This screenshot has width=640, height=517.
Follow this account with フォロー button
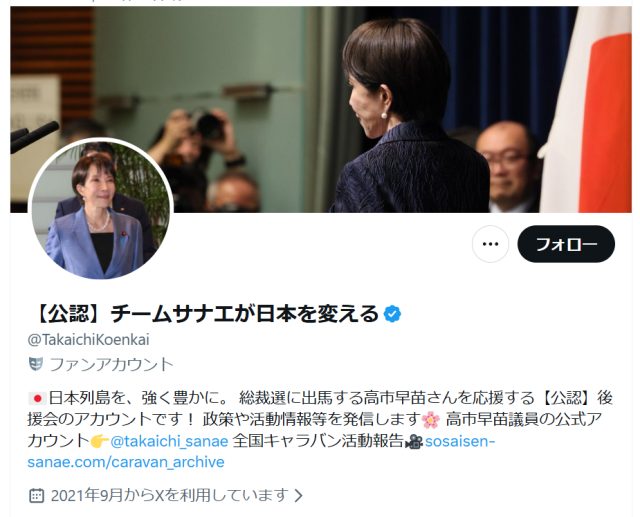(x=566, y=244)
